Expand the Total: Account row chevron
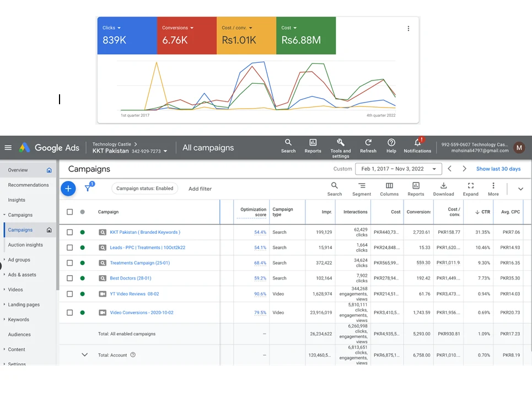 (84, 355)
